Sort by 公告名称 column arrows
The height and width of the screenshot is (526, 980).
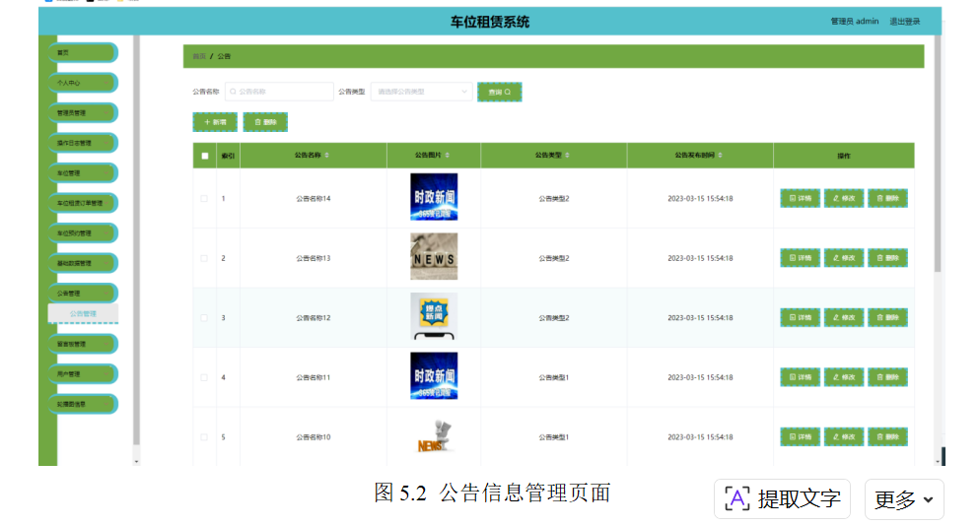pos(327,155)
